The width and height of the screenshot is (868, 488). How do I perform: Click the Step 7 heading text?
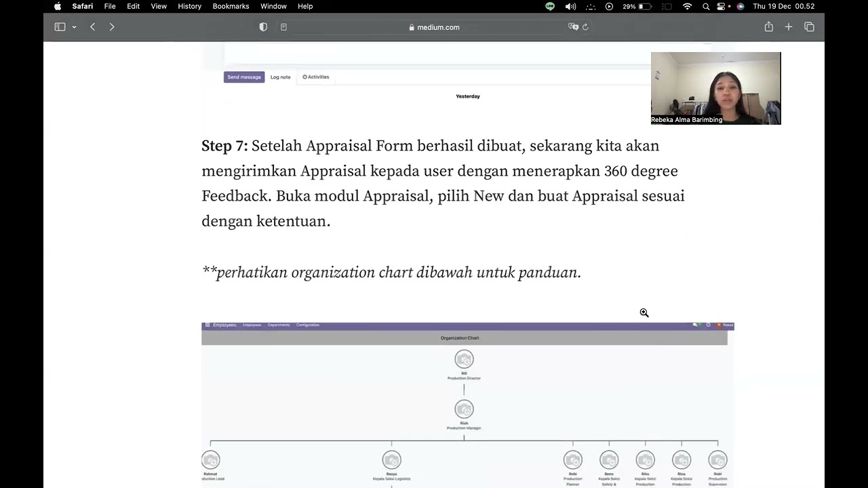click(x=224, y=146)
